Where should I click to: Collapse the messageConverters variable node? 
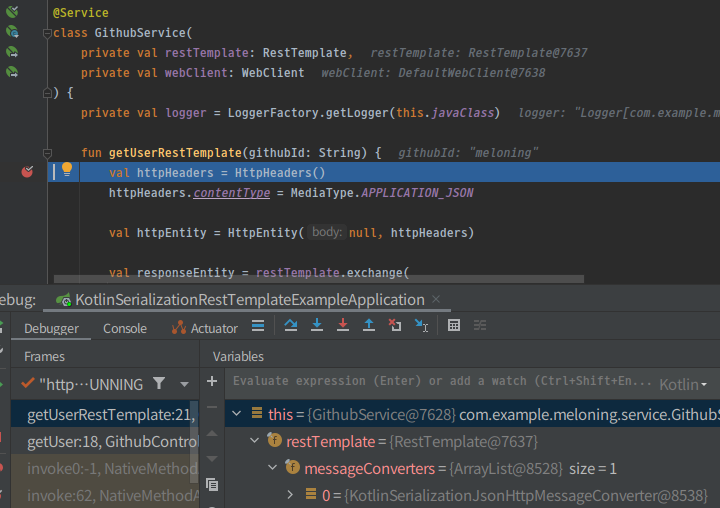[272, 468]
